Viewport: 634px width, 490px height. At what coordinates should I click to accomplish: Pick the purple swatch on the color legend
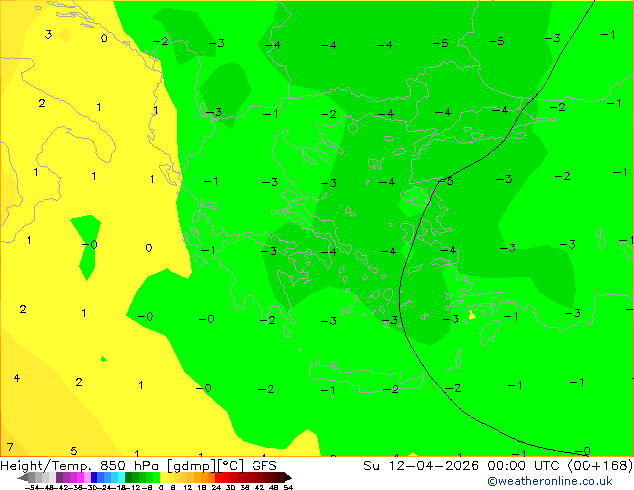[x=59, y=477]
